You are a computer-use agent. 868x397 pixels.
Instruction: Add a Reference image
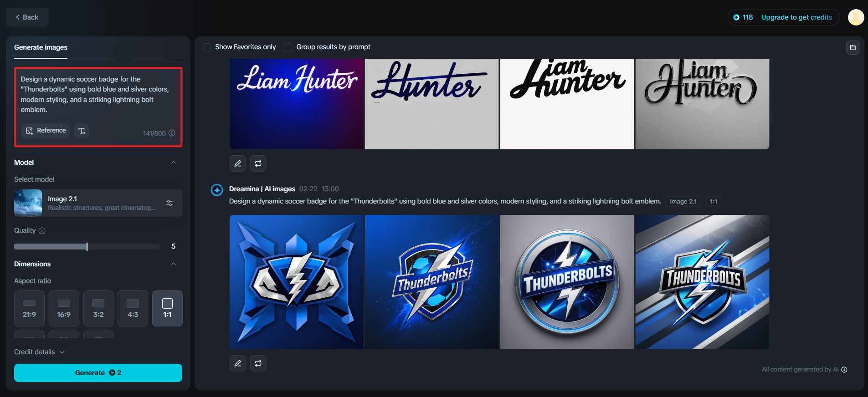pyautogui.click(x=46, y=131)
